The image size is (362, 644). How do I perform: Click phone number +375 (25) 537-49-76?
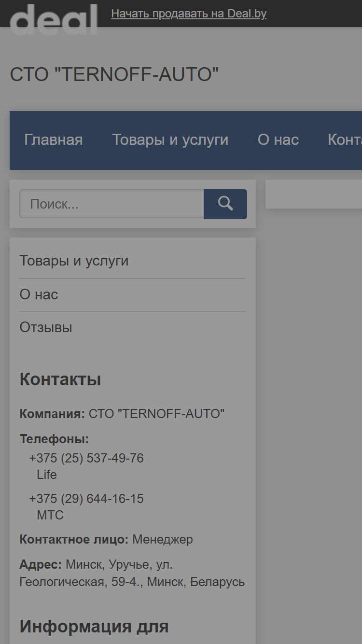86,458
